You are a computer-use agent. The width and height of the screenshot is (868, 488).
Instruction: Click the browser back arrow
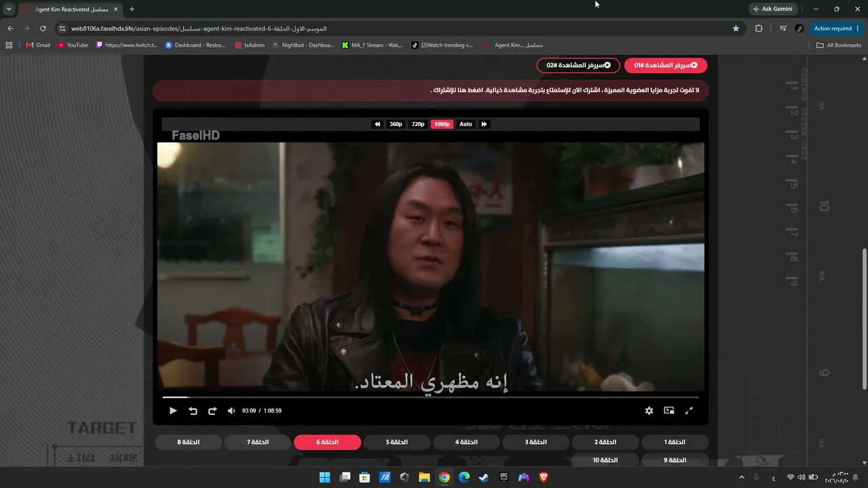click(10, 28)
